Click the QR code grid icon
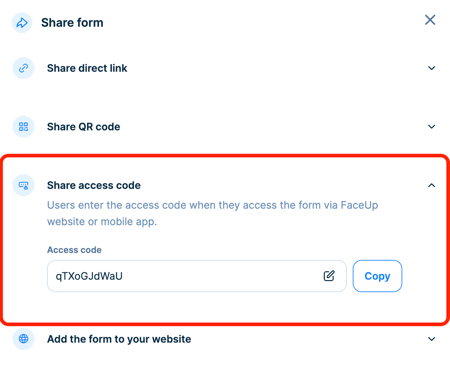450x380 pixels. (x=23, y=127)
